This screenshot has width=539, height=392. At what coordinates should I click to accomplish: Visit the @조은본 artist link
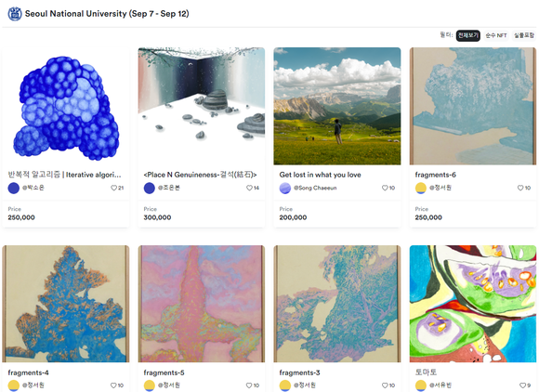click(x=169, y=188)
